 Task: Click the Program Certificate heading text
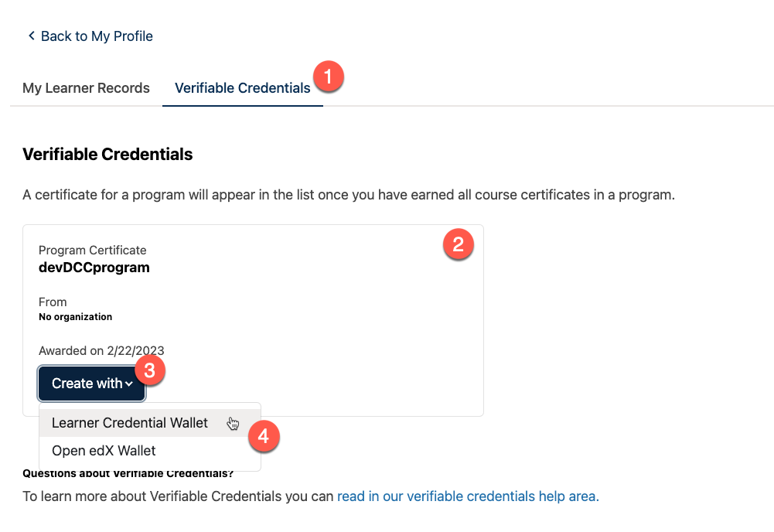tap(92, 250)
